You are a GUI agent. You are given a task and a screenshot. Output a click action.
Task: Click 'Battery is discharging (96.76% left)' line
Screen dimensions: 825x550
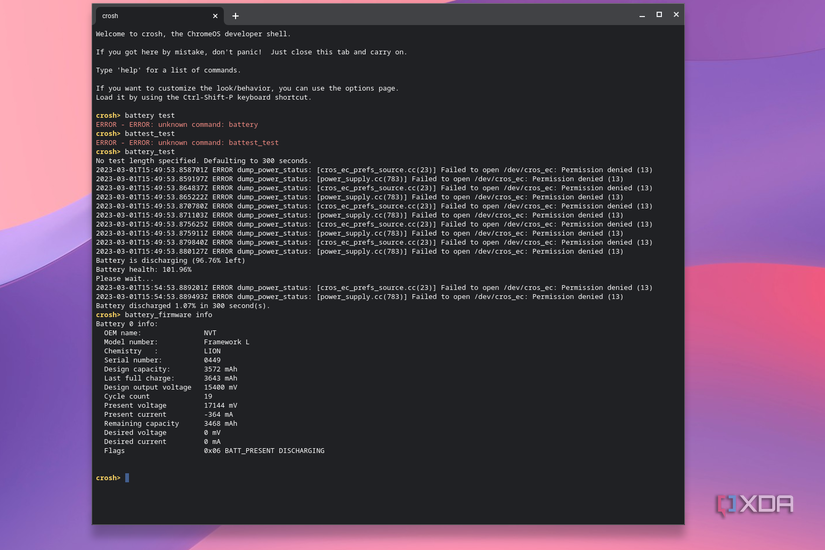tap(170, 260)
